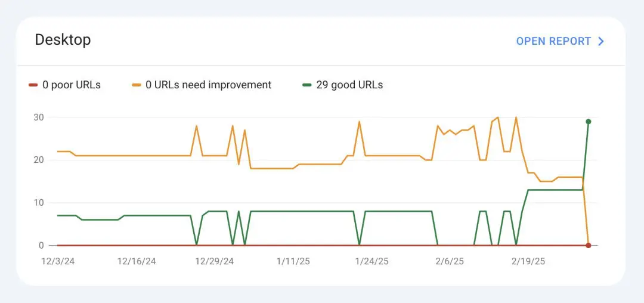Click the 2/19/25 date axis label
This screenshot has height=303, width=644.
pyautogui.click(x=528, y=261)
